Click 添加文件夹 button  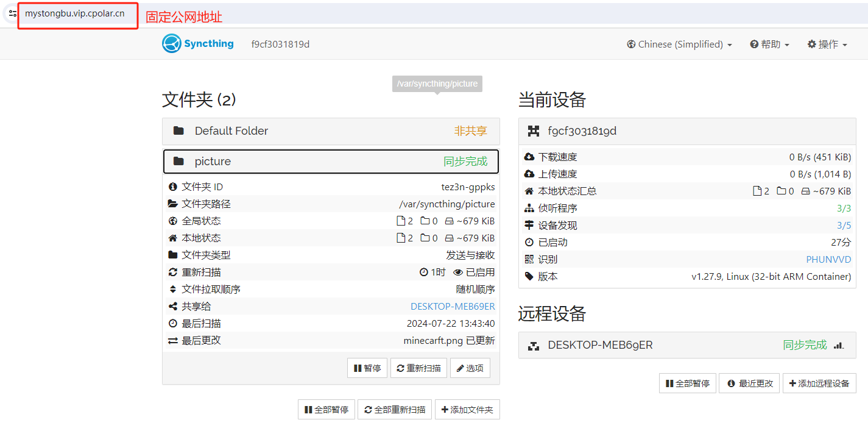click(467, 410)
